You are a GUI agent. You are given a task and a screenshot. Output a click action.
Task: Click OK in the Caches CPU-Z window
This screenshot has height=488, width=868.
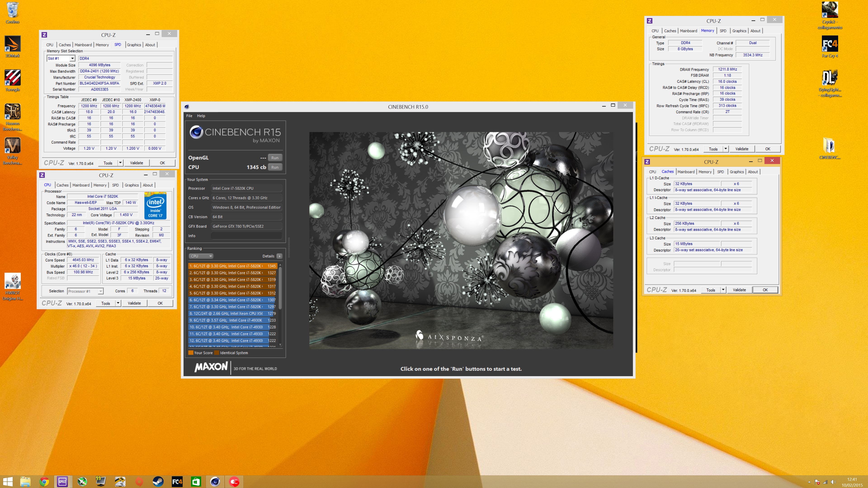[x=765, y=290]
